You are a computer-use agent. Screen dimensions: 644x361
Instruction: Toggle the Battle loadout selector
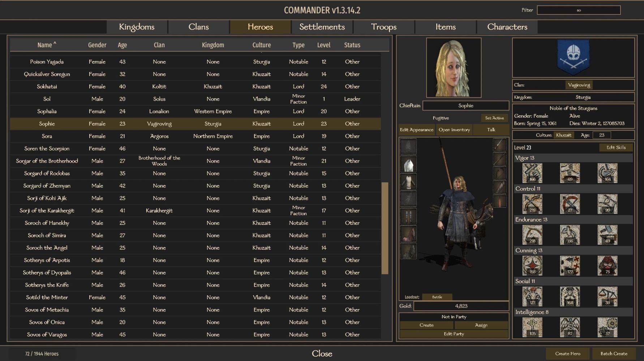(437, 297)
